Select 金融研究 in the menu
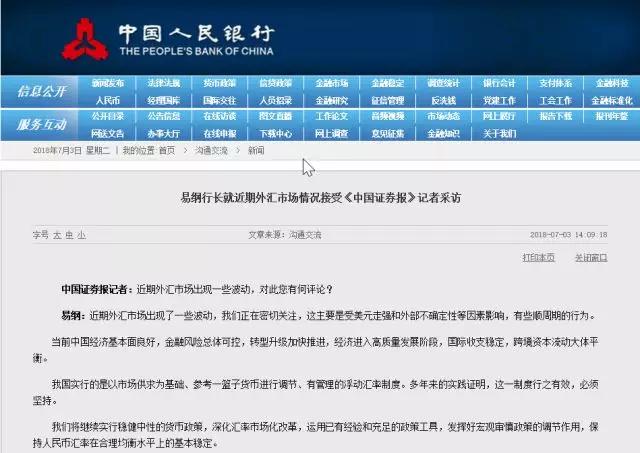The width and height of the screenshot is (640, 453). (x=331, y=100)
